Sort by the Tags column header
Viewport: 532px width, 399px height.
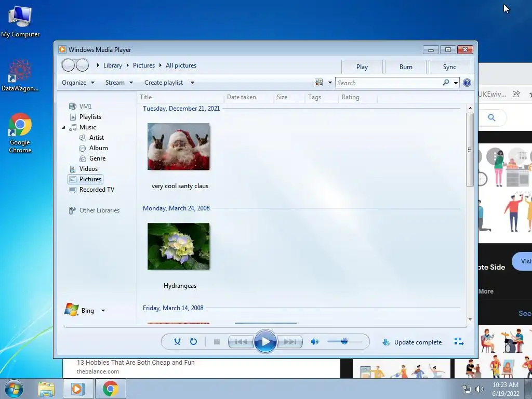click(322, 97)
